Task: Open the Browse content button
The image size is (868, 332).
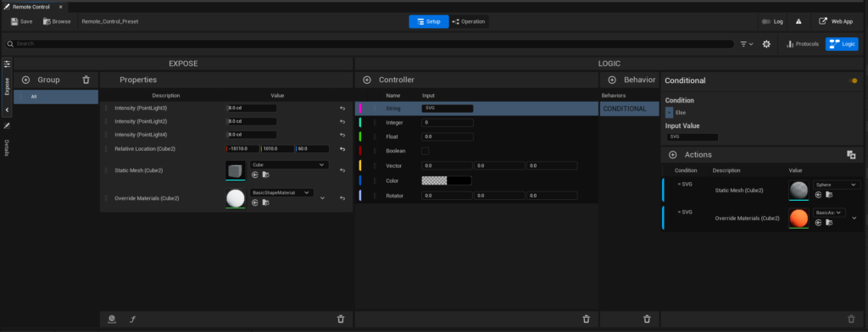Action: point(57,21)
